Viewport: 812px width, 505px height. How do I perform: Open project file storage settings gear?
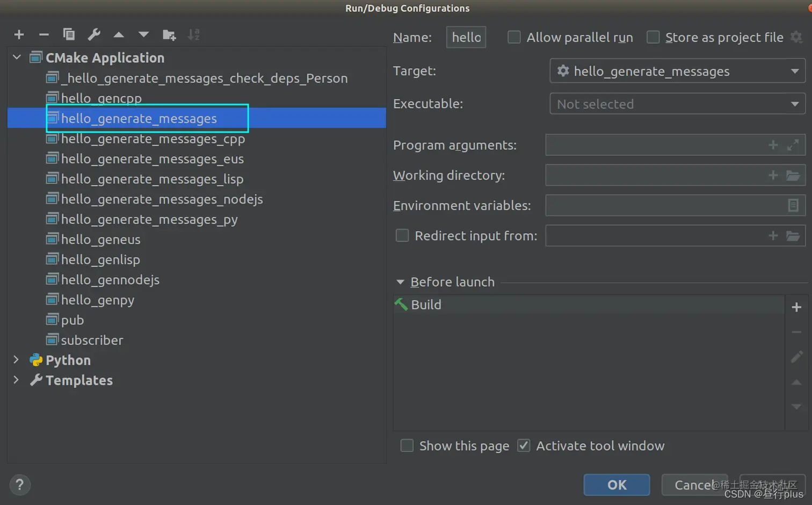[x=796, y=37]
